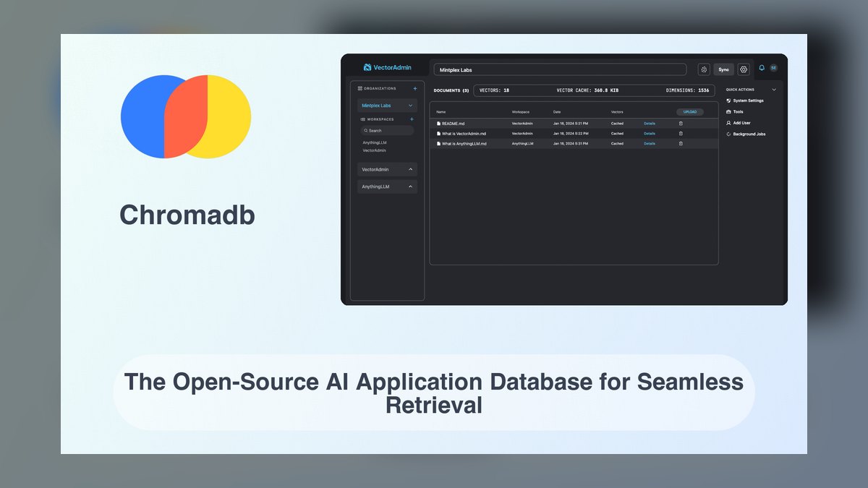Click the cog icon left of Sync

coord(704,69)
